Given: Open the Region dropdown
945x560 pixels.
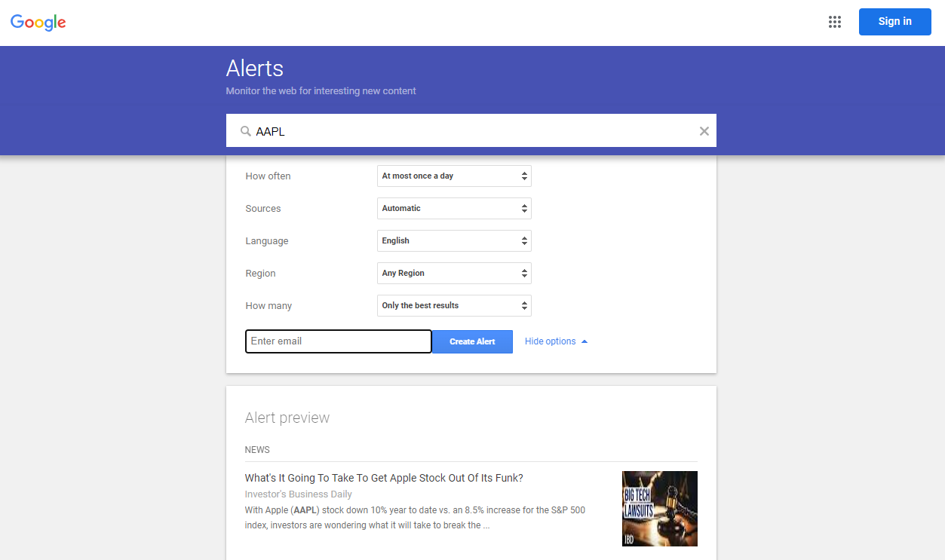Looking at the screenshot, I should point(454,274).
